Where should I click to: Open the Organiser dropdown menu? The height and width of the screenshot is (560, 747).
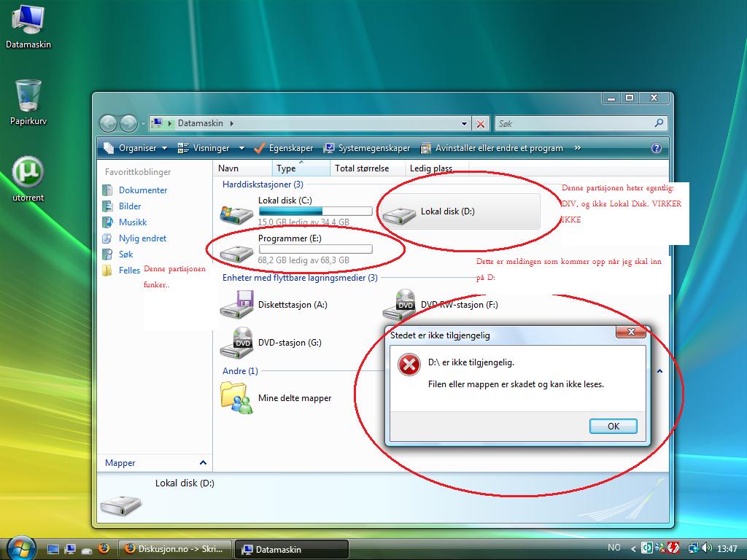pos(135,148)
